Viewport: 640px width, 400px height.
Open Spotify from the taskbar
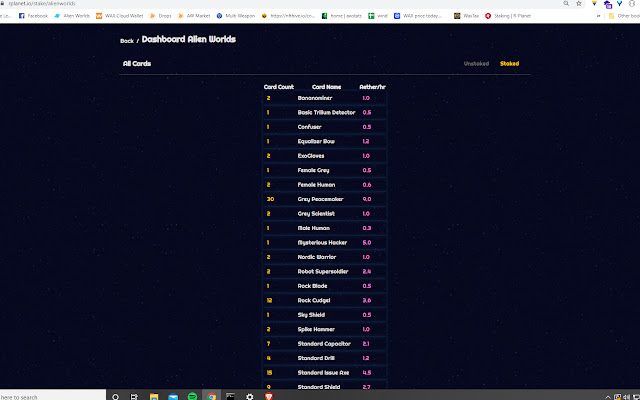192,397
